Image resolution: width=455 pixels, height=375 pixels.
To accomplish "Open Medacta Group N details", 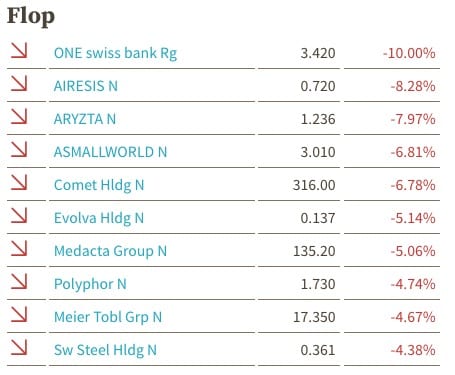I will [110, 251].
